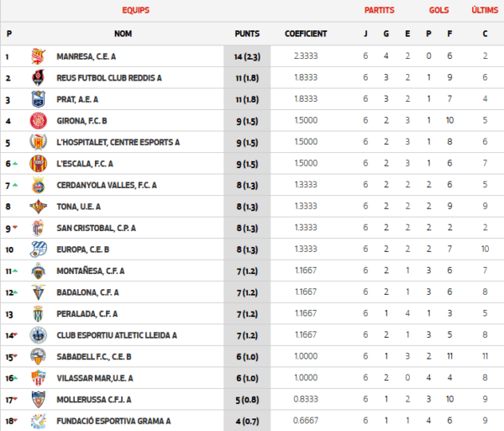Click the Europa C.E. B blue crest
The image size is (504, 431).
pos(39,250)
